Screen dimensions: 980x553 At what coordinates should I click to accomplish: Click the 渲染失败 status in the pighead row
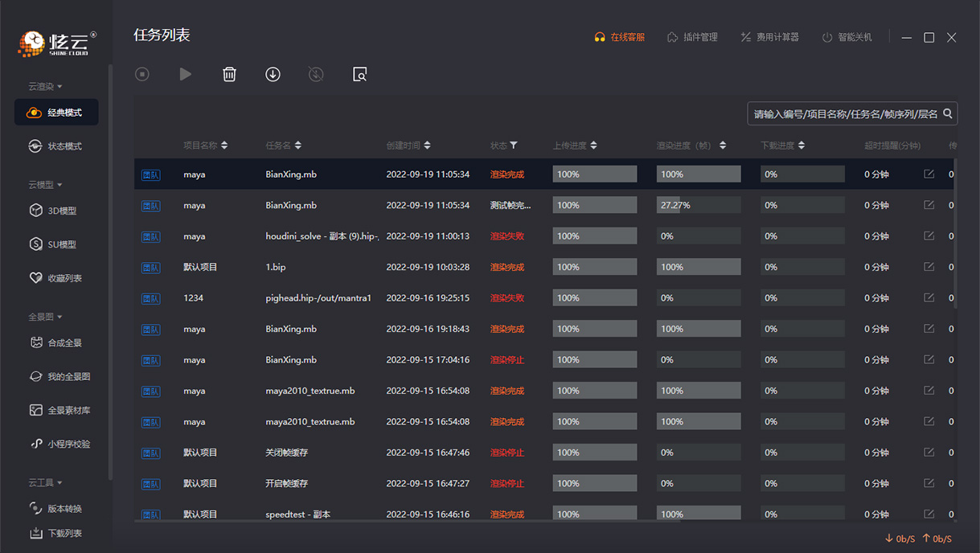pyautogui.click(x=507, y=298)
